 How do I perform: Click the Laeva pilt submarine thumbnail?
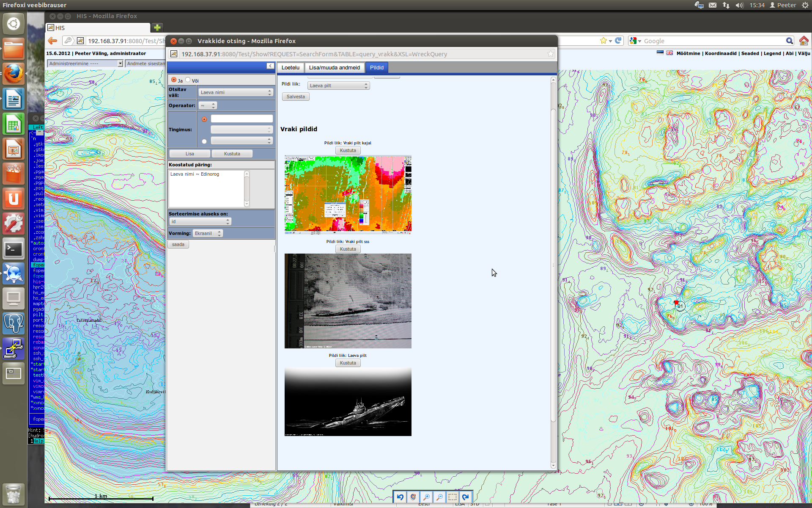[348, 402]
